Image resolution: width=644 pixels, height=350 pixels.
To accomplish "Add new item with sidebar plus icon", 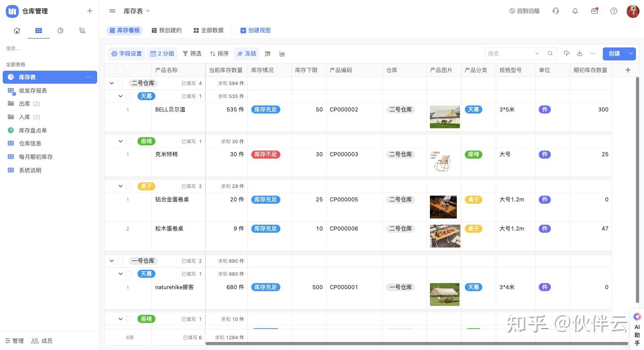I will point(90,11).
